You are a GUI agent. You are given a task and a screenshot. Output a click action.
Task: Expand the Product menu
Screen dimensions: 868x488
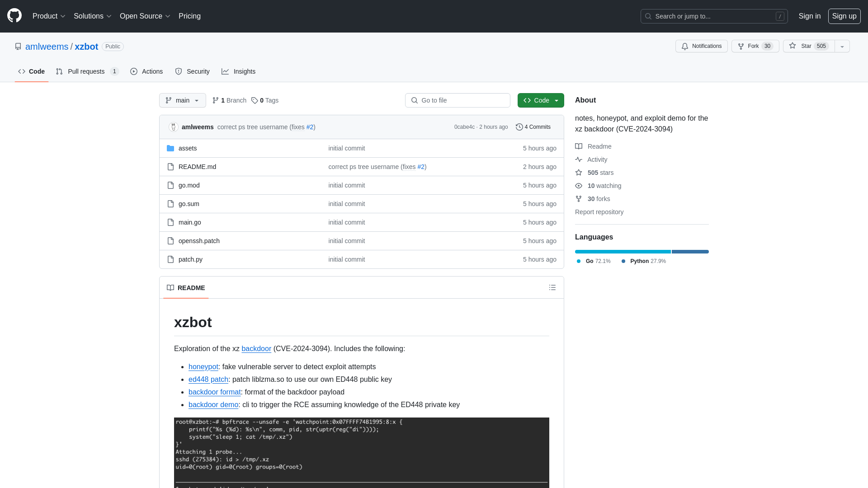[x=49, y=16]
